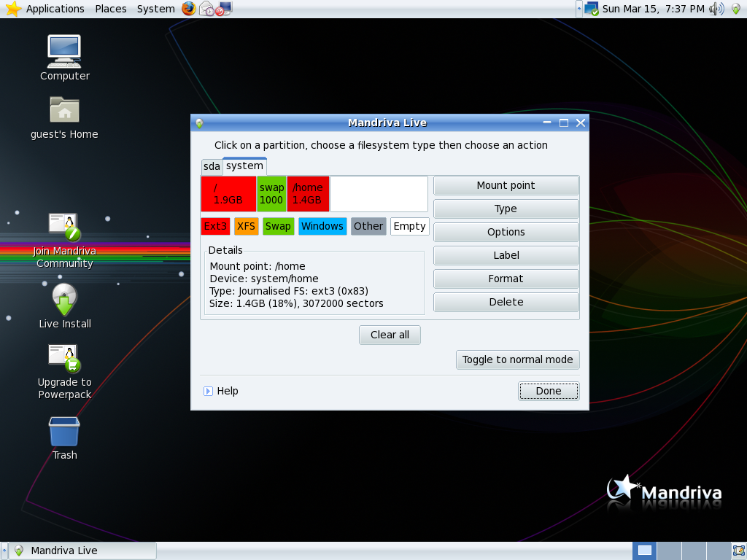Image resolution: width=747 pixels, height=560 pixels.
Task: Open Firefox from the top panel
Action: pyautogui.click(x=189, y=9)
